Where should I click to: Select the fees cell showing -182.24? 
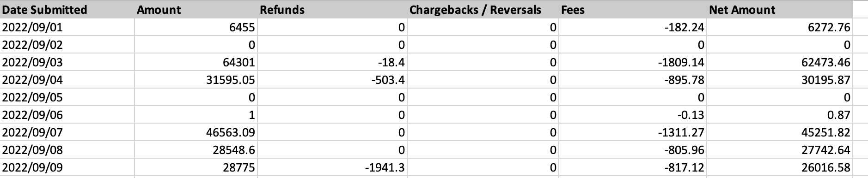click(x=633, y=27)
